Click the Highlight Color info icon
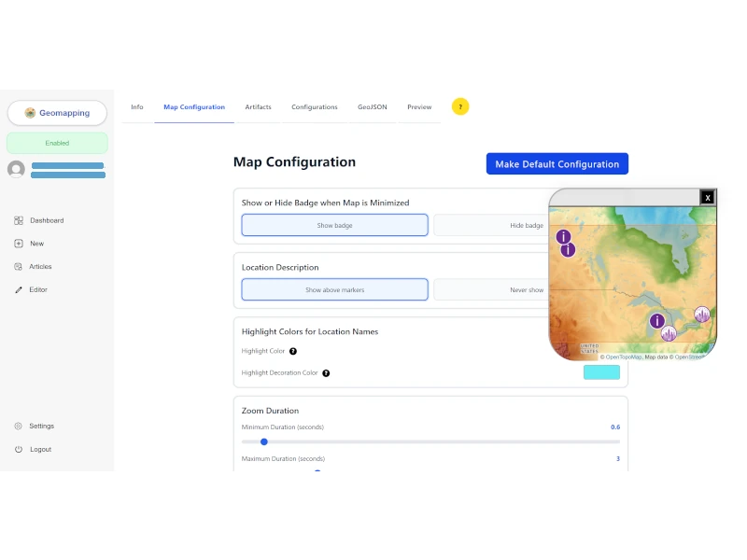747x560 pixels. pos(292,351)
